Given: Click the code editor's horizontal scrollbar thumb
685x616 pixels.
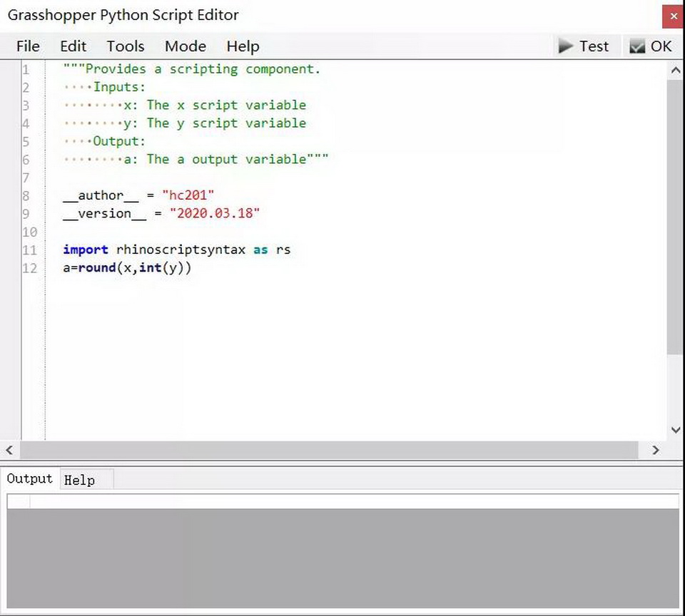Looking at the screenshot, I should [328, 450].
